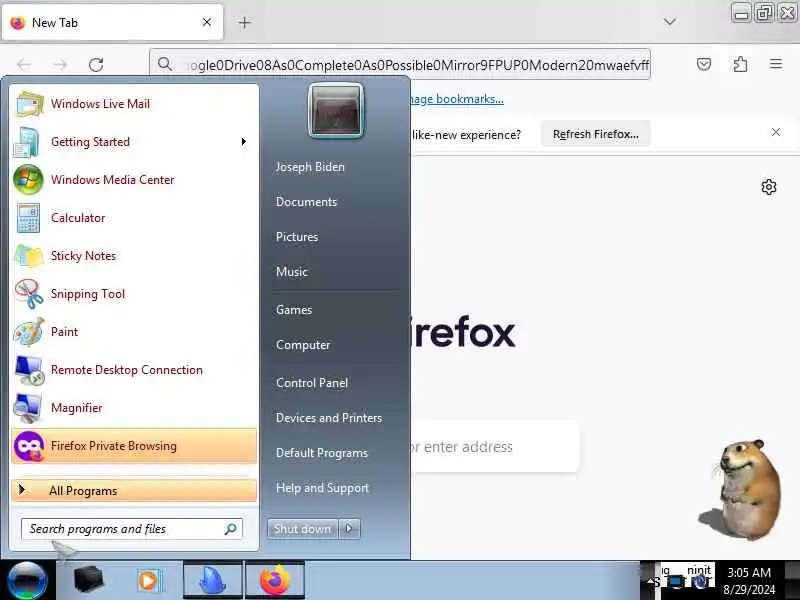
Task: Expand Getting Started submenu arrow
Action: tap(244, 142)
